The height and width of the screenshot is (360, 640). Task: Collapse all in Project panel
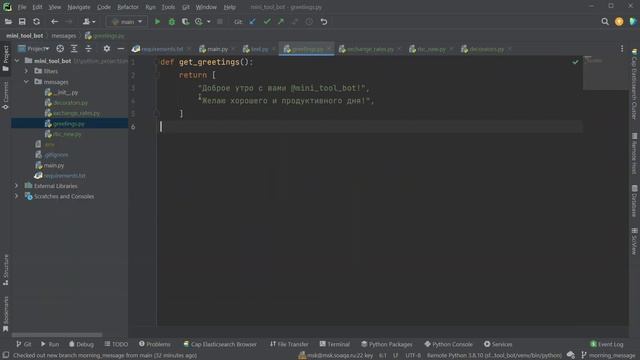pyautogui.click(x=88, y=49)
